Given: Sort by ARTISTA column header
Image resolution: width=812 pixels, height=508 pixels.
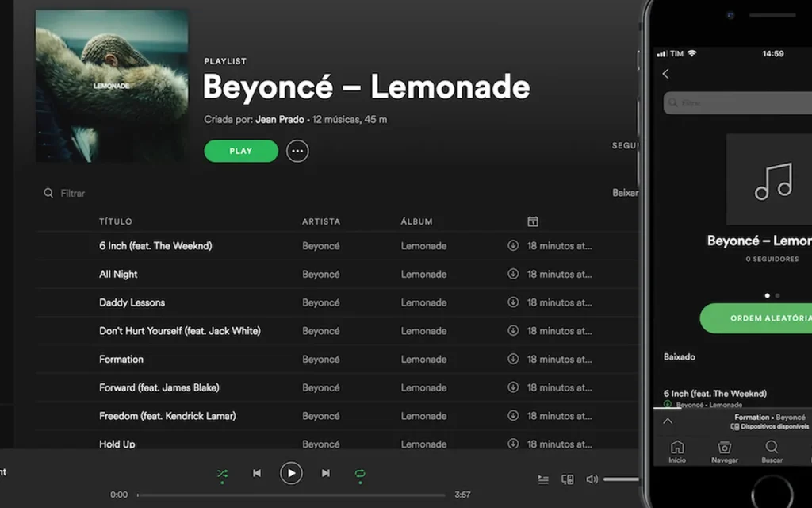Looking at the screenshot, I should (x=321, y=221).
